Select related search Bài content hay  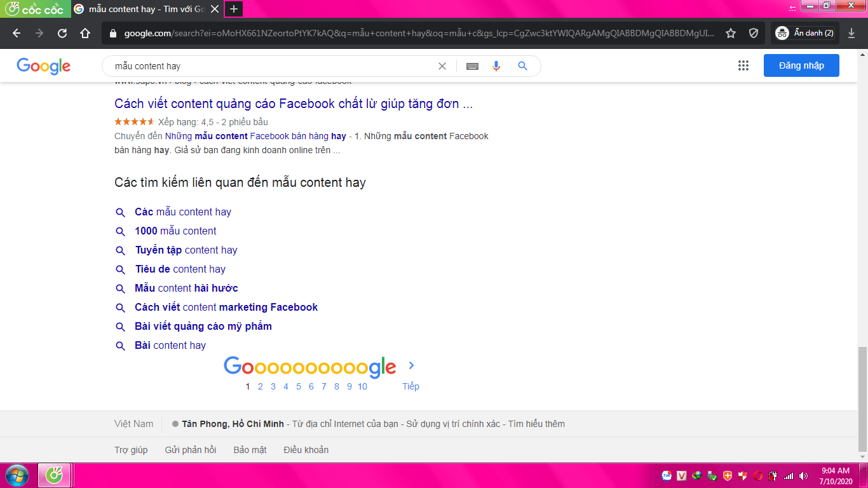[170, 346]
